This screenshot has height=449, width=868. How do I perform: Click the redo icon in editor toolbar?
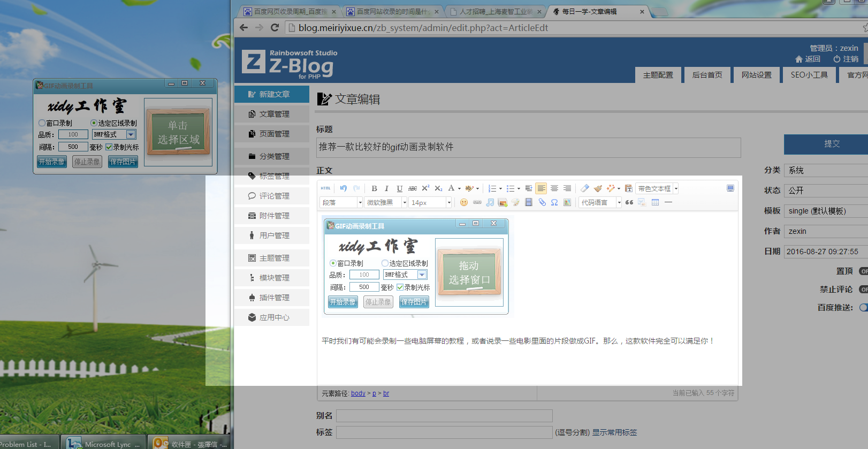coord(356,188)
